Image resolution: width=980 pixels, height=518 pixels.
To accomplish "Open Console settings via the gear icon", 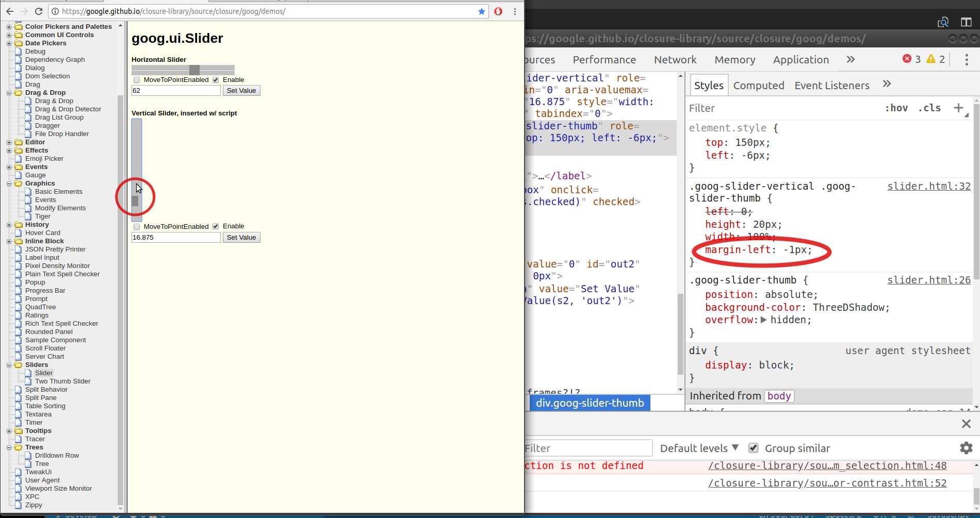I will coord(966,448).
